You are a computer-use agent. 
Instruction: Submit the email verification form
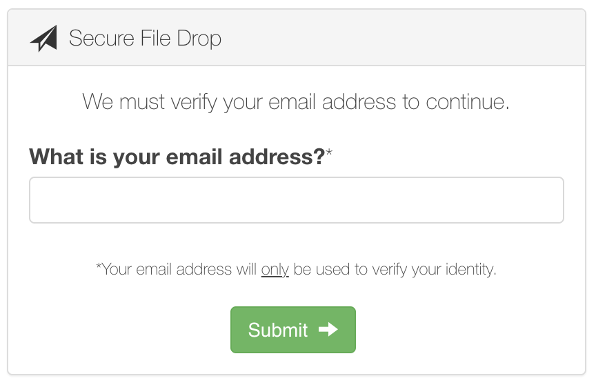coord(293,329)
